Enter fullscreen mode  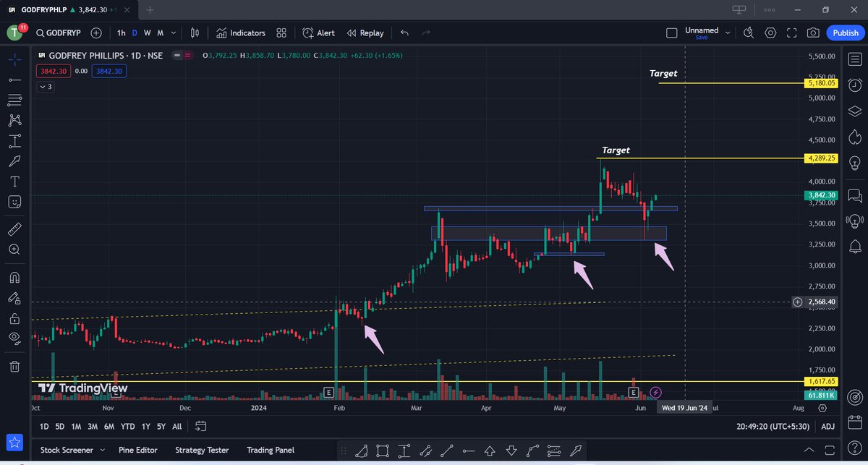pos(792,33)
